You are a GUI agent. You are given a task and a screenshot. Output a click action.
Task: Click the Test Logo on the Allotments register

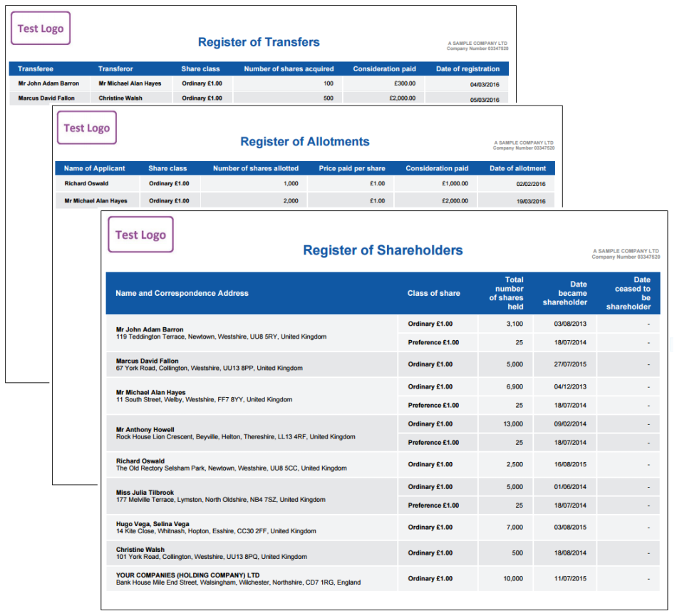point(87,128)
